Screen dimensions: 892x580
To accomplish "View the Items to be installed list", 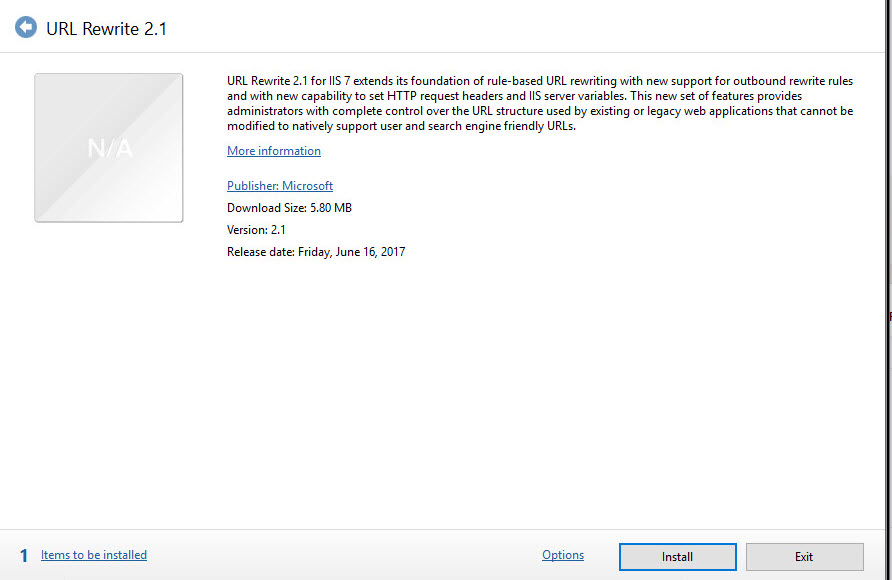I will coord(94,555).
